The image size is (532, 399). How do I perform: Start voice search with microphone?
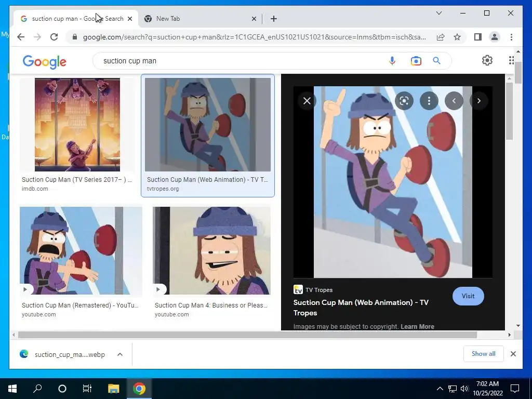[392, 61]
